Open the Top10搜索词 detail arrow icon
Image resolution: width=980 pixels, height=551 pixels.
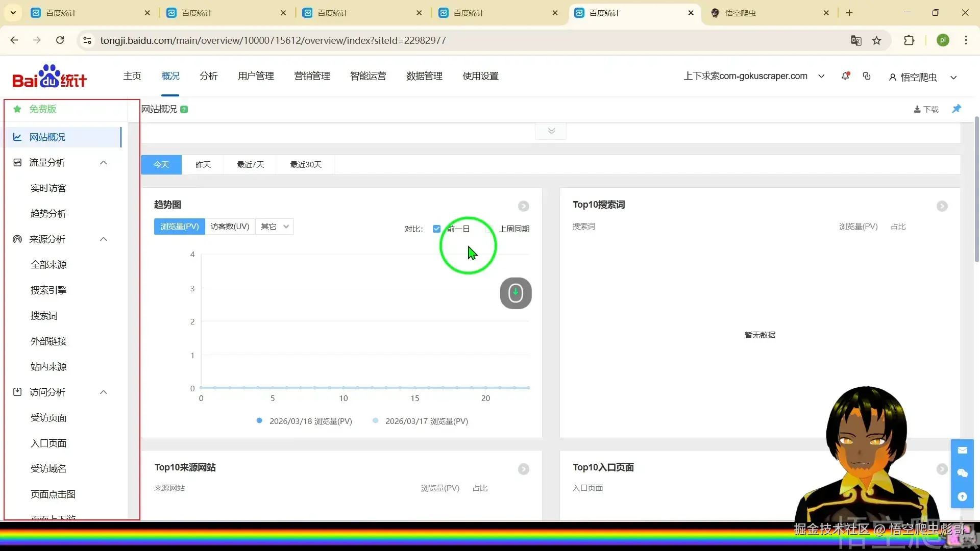[x=942, y=206]
